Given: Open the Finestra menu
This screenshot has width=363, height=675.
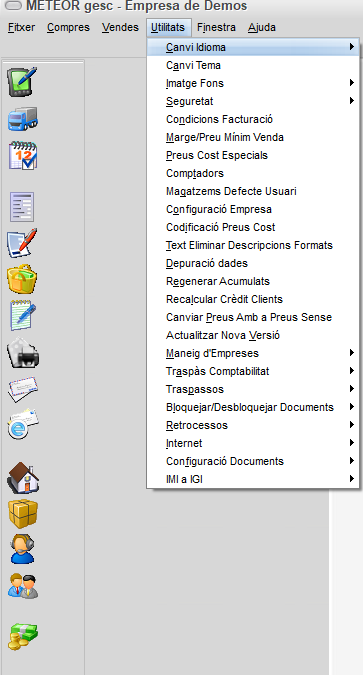Looking at the screenshot, I should (216, 28).
